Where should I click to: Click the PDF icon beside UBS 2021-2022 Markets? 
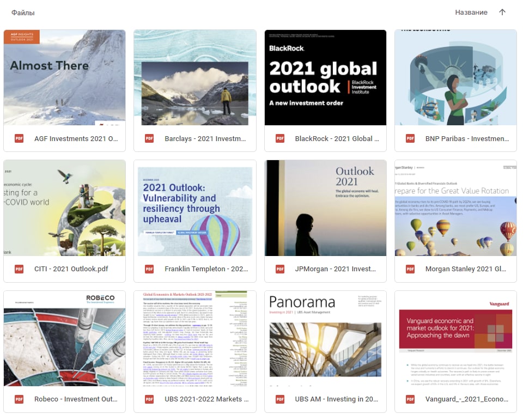point(149,399)
